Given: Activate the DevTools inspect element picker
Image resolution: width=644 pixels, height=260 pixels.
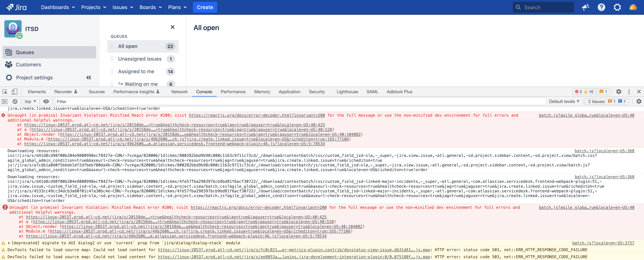Looking at the screenshot, I should click(5, 92).
